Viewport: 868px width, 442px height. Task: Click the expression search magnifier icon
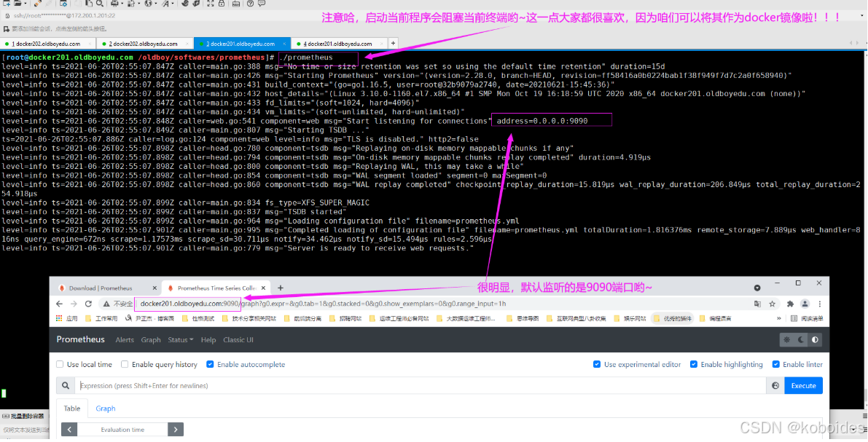tap(66, 386)
